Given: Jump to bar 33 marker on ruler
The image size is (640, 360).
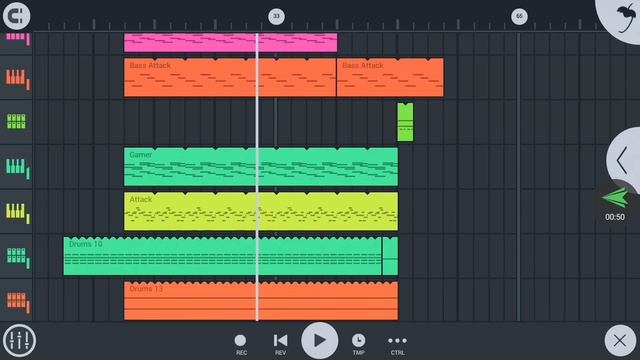Looking at the screenshot, I should 276,16.
